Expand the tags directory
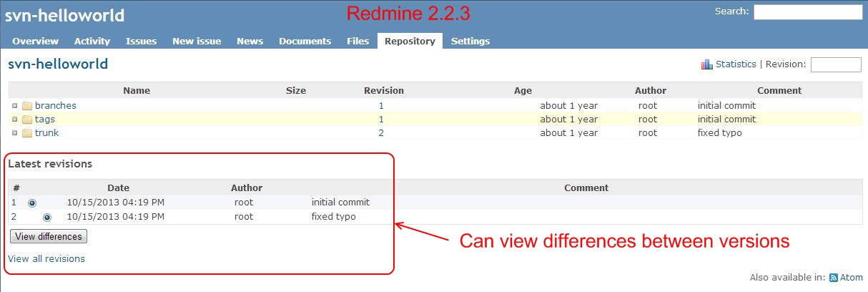The width and height of the screenshot is (868, 292). [14, 120]
